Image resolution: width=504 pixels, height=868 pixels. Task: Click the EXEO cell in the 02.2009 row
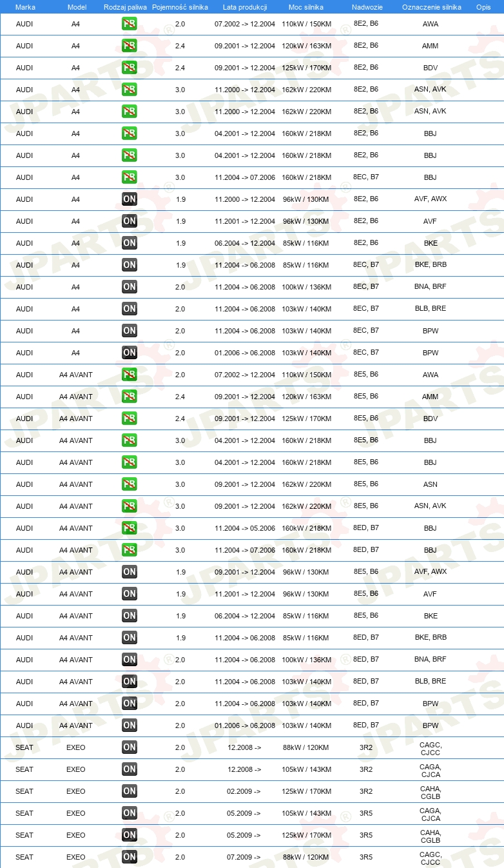pyautogui.click(x=76, y=791)
